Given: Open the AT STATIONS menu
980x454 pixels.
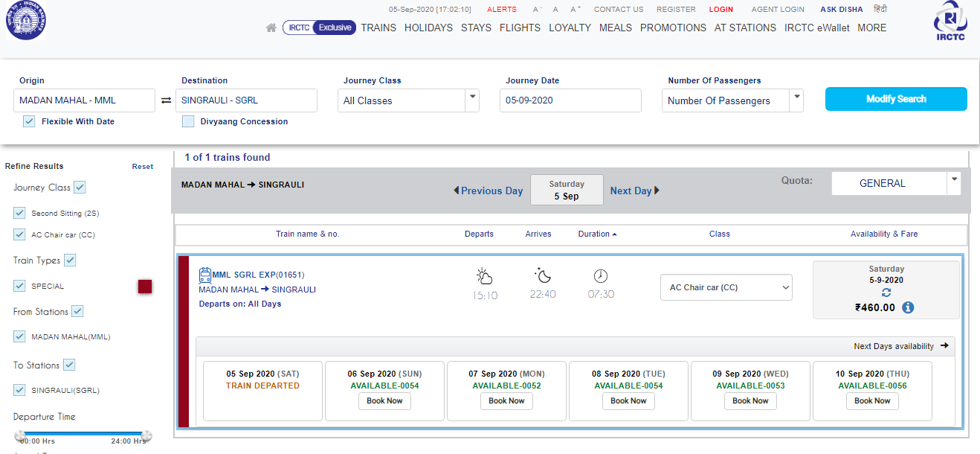Looking at the screenshot, I should (x=745, y=28).
